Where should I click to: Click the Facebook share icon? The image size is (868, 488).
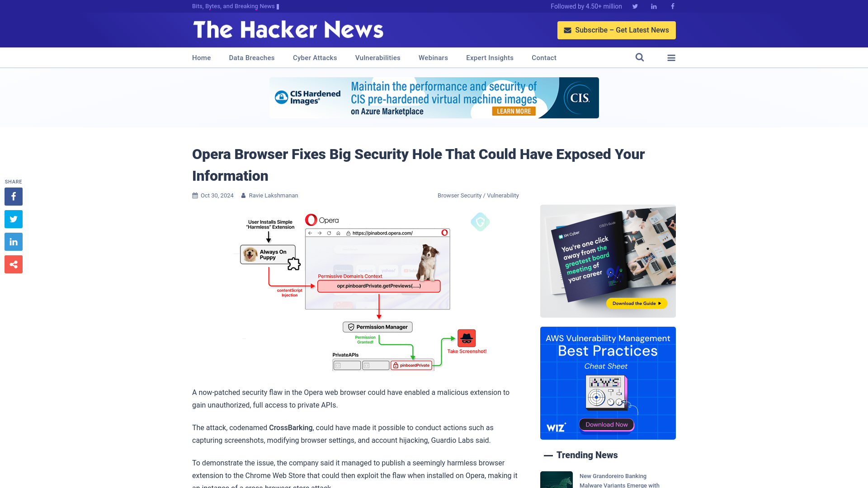[x=13, y=196]
